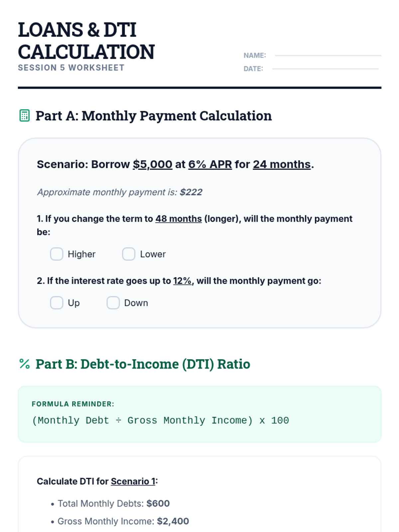Click the $222 approximate monthly payment
The image size is (399, 532).
(x=191, y=192)
